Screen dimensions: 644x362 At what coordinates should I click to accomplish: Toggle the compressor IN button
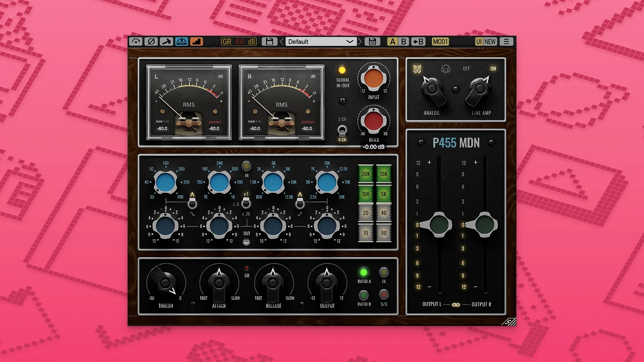[x=384, y=273]
